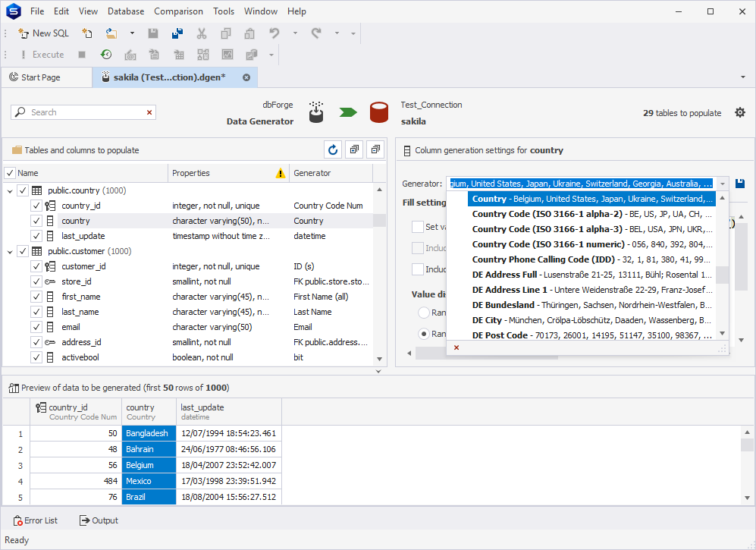Click the Open file folder icon

coord(111,33)
